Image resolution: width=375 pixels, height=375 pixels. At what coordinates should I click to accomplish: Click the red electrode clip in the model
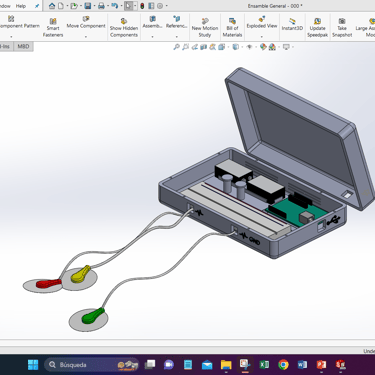(x=49, y=284)
